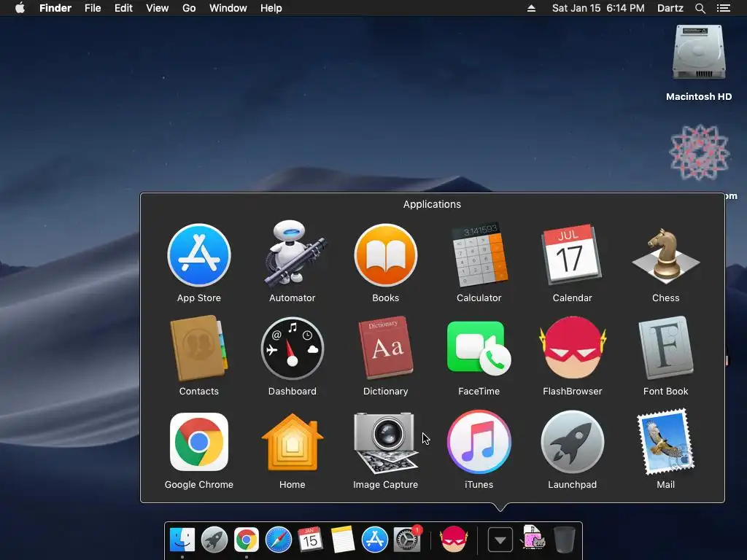Open the Trash in the Dock
The image size is (747, 560).
point(565,540)
